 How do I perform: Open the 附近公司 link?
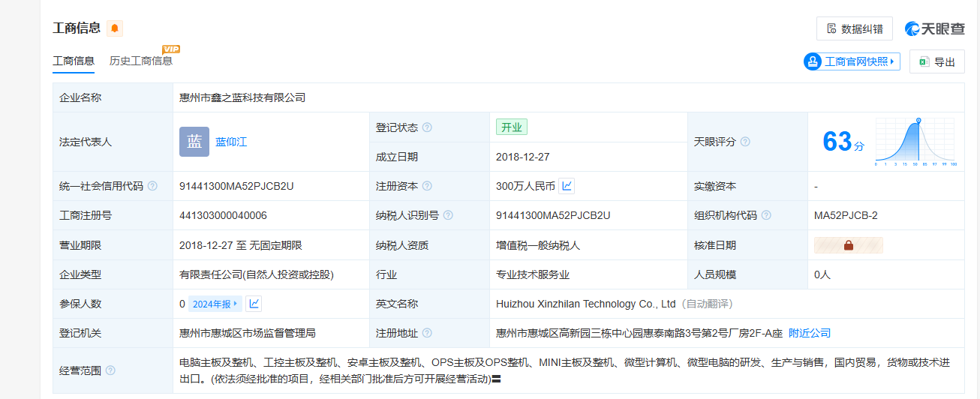(810, 333)
